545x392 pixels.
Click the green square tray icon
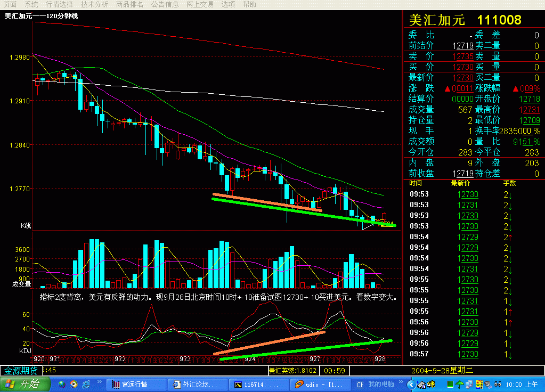(x=450, y=385)
